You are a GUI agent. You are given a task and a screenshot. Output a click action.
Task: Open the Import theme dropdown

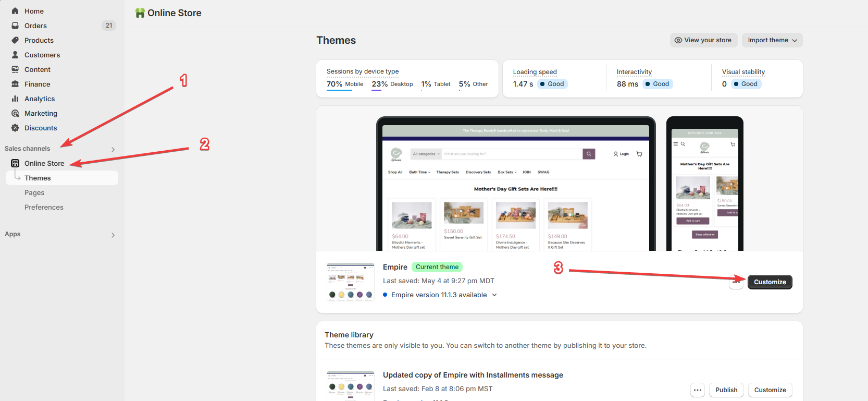click(772, 40)
